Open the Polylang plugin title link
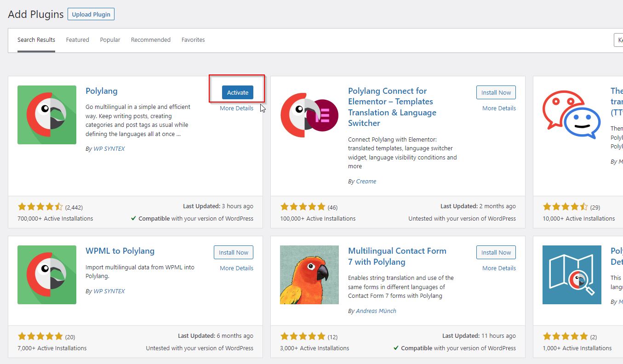 click(x=102, y=91)
